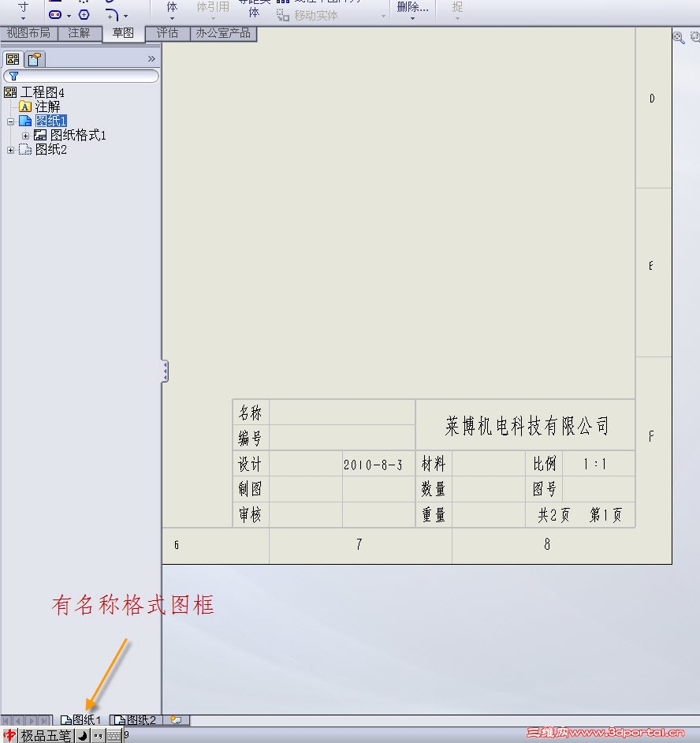Click the 重量 label in title block
Image resolution: width=700 pixels, height=743 pixels.
tap(434, 514)
